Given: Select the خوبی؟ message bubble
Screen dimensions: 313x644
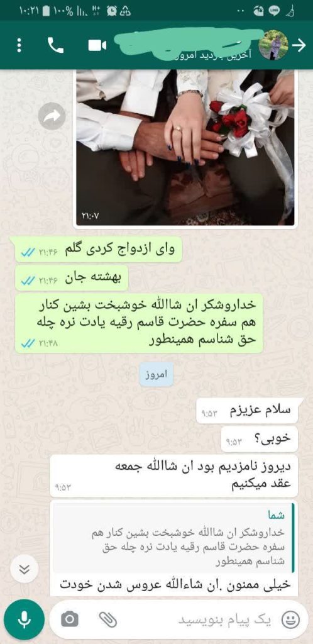Looking at the screenshot, I should (259, 439).
